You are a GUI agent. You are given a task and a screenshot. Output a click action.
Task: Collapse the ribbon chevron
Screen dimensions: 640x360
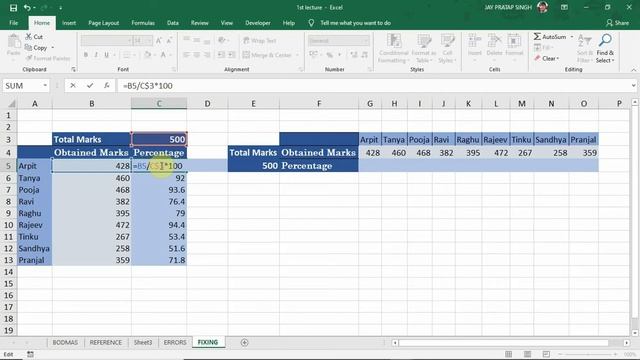(633, 70)
